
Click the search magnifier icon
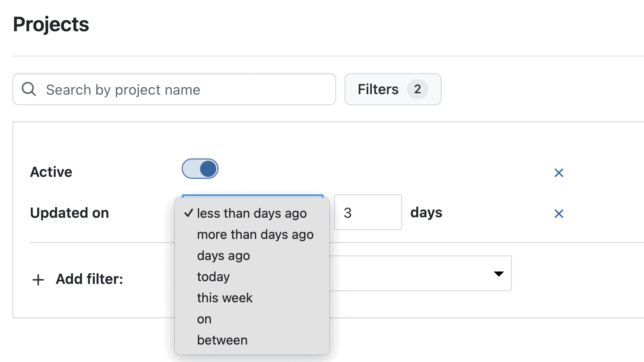tap(28, 89)
